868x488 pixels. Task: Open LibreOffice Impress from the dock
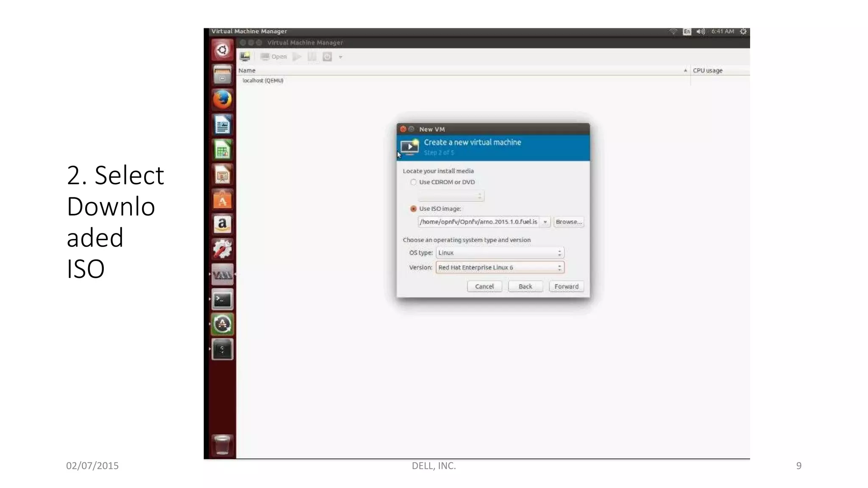tap(222, 175)
